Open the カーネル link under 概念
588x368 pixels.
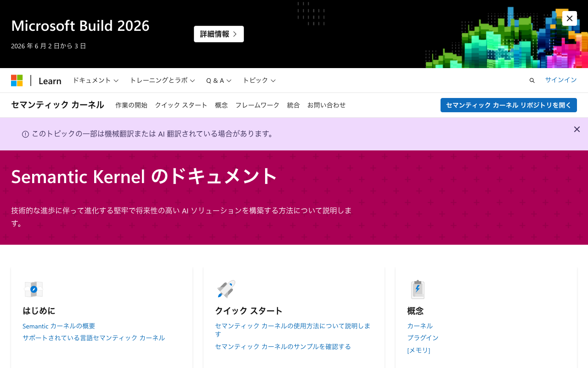tap(420, 326)
